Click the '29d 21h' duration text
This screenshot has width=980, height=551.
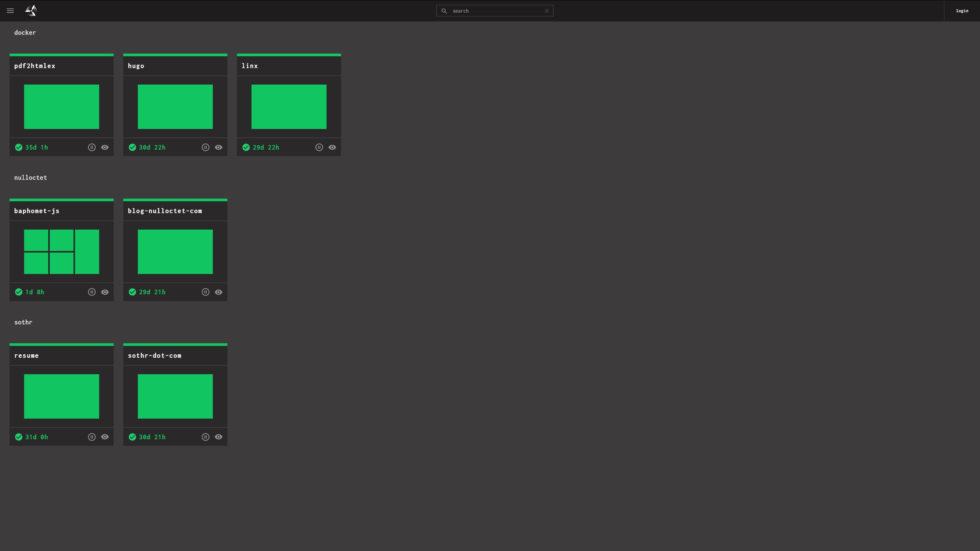click(x=152, y=292)
